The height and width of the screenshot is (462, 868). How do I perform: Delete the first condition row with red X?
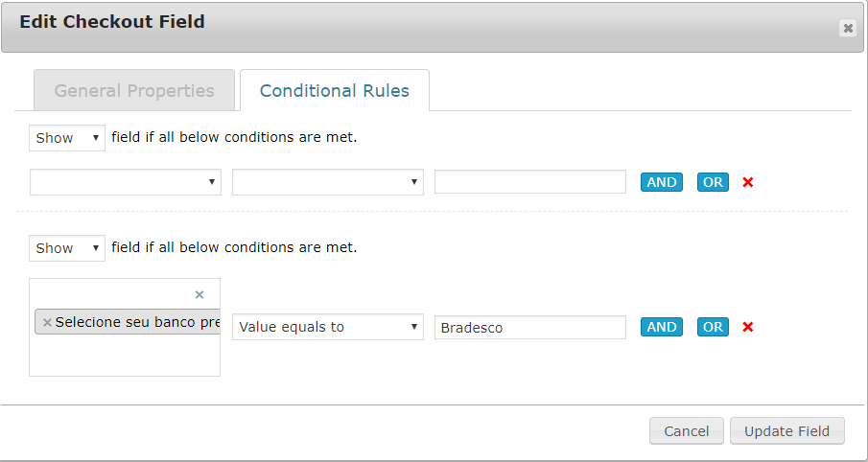(x=748, y=182)
